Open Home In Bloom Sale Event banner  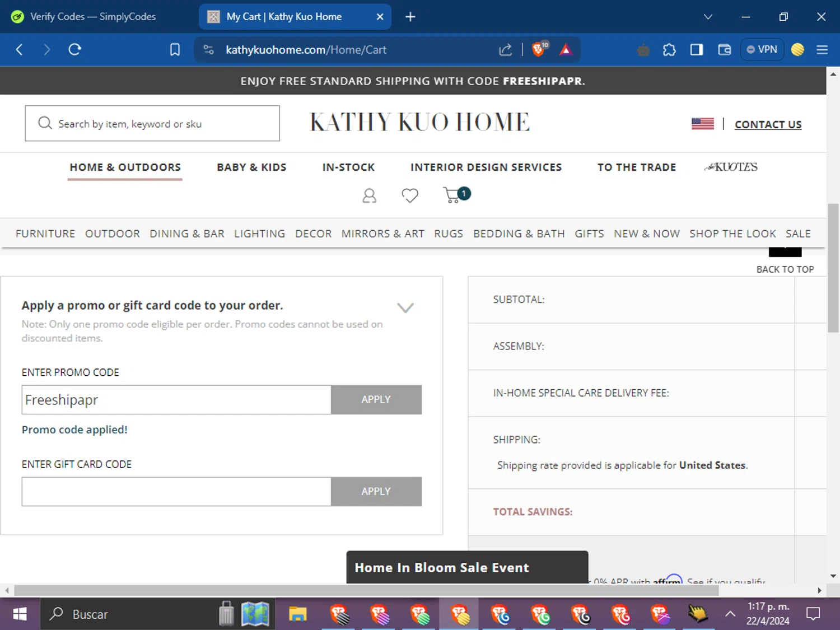pos(467,567)
